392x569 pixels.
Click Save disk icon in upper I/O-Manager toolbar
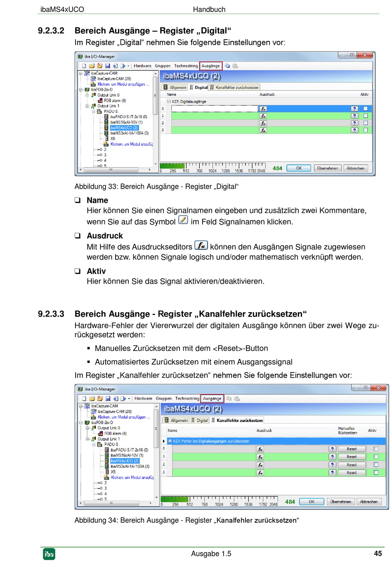[x=107, y=66]
